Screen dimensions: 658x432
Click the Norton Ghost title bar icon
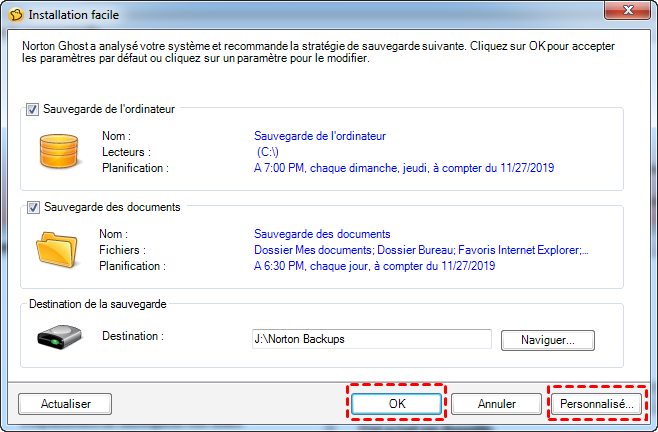point(16,15)
